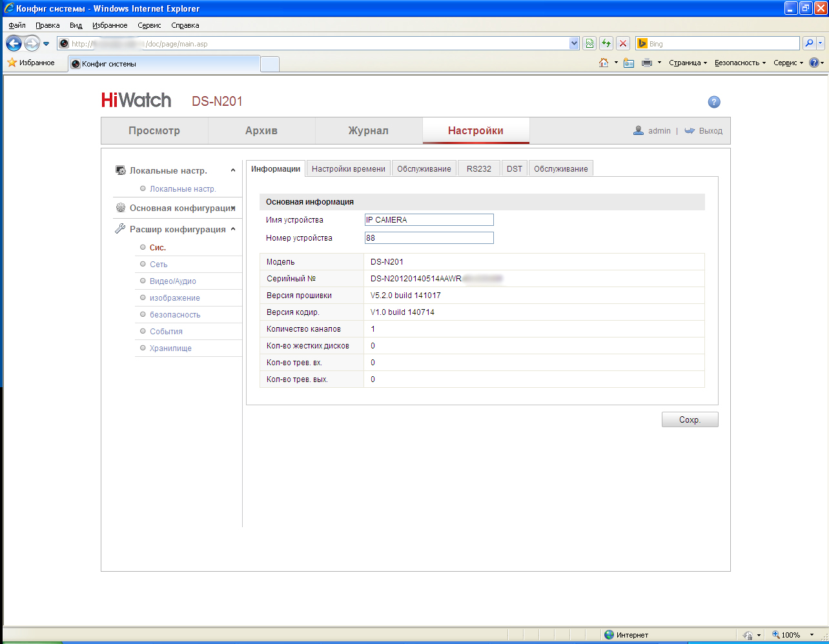Image resolution: width=829 pixels, height=644 pixels.
Task: Open the Справка menu
Action: pos(185,25)
